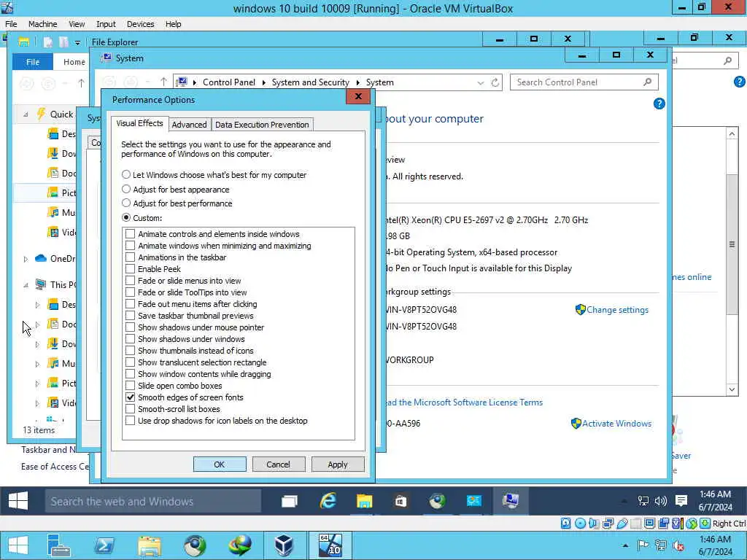Open host VirtualBox cube taskbar icon

(x=284, y=545)
